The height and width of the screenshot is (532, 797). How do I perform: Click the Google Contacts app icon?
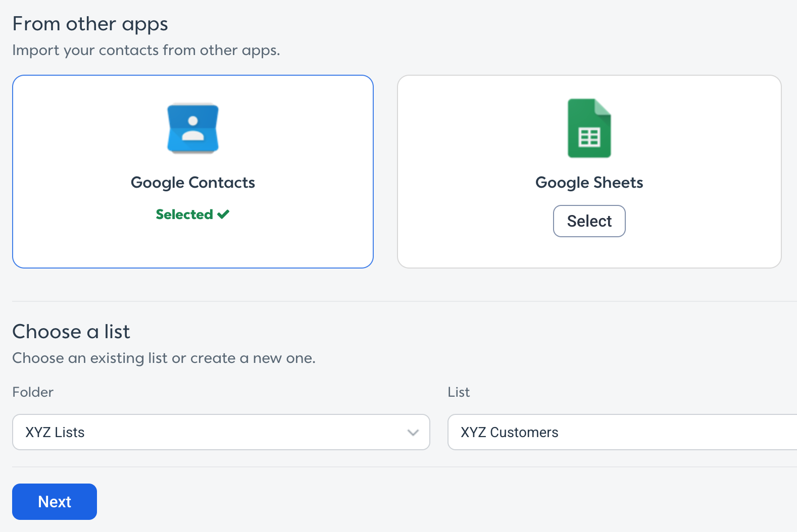[193, 129]
